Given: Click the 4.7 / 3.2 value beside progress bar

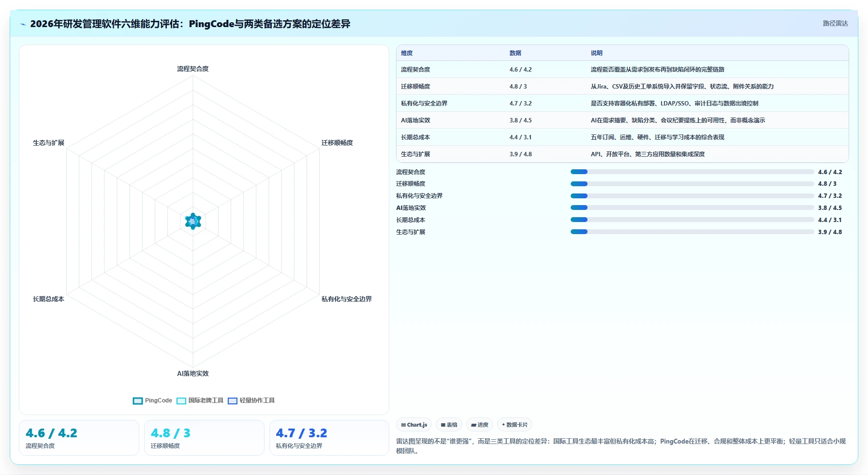Looking at the screenshot, I should tap(830, 196).
